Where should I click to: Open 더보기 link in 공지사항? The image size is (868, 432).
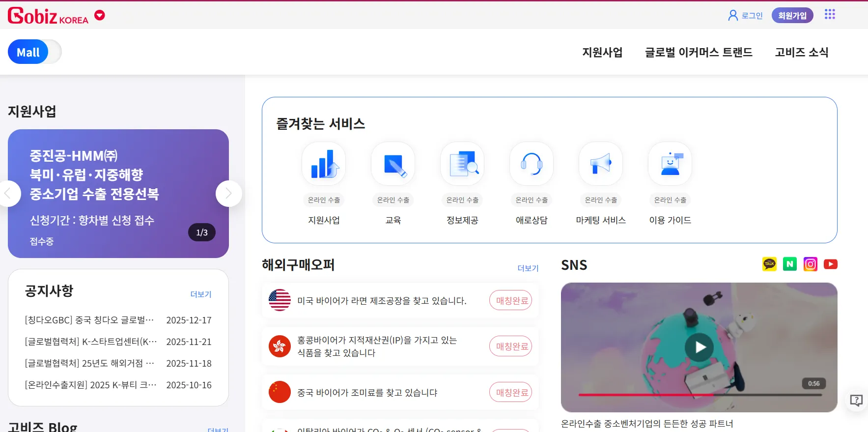tap(201, 294)
